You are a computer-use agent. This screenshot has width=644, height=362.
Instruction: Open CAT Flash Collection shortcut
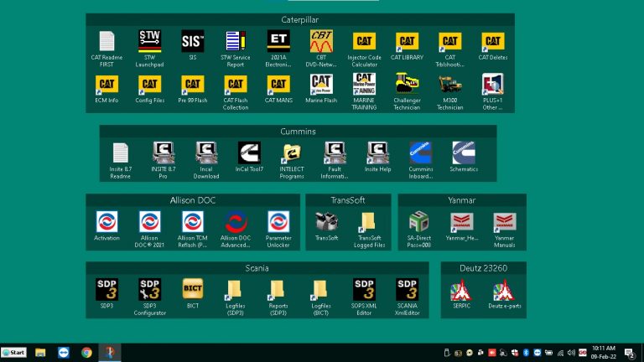236,85
